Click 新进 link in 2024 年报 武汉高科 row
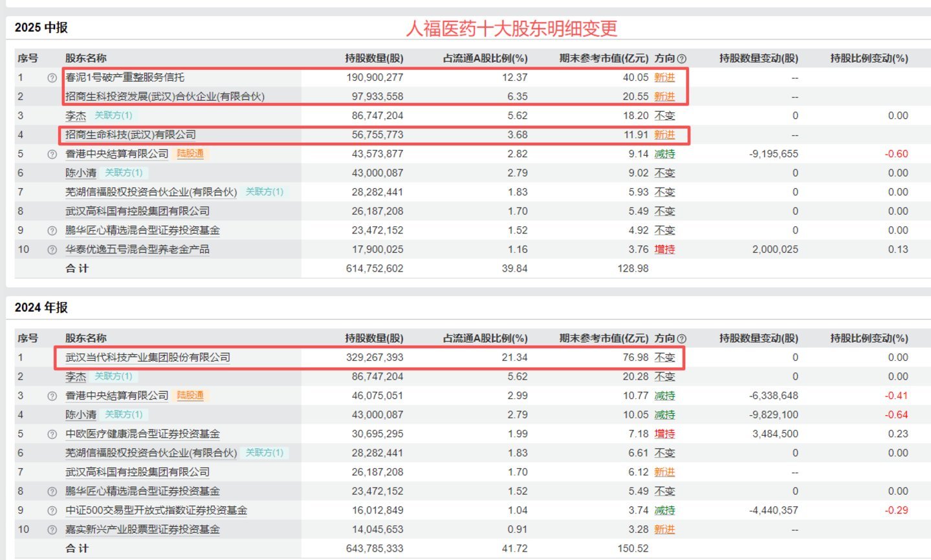Screen dimensions: 931x560 [664, 472]
